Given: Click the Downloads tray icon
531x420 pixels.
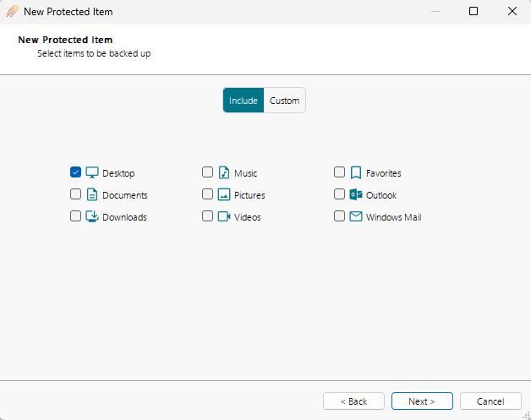Looking at the screenshot, I should coord(92,216).
